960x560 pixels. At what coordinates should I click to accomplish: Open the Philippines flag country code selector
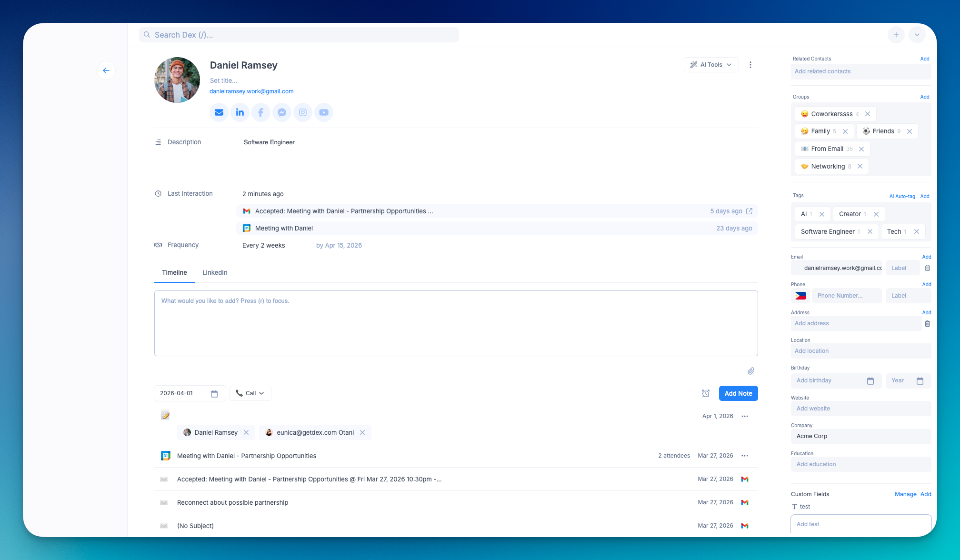[800, 295]
